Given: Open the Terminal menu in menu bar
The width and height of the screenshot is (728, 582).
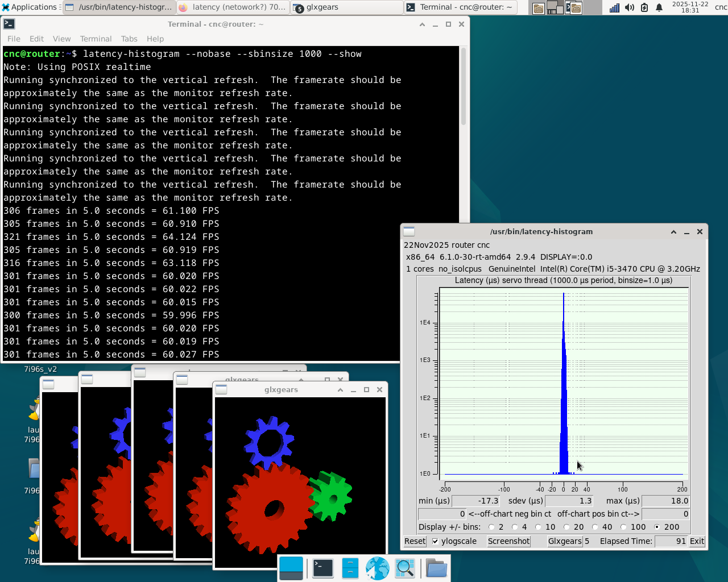Looking at the screenshot, I should (96, 39).
